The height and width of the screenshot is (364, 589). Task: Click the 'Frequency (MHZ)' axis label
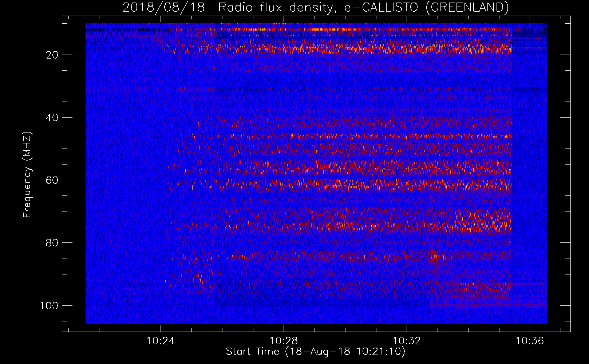coord(27,174)
